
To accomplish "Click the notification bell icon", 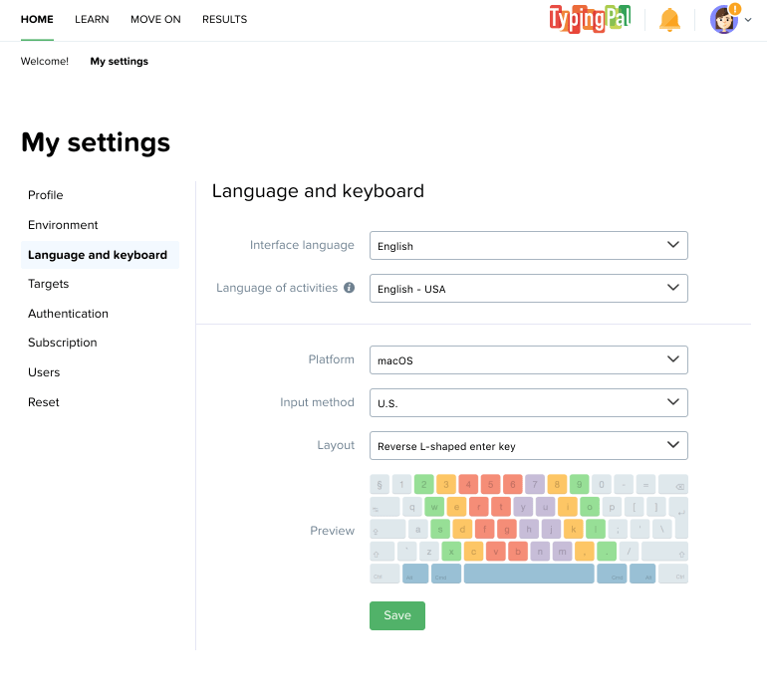I will pos(669,19).
